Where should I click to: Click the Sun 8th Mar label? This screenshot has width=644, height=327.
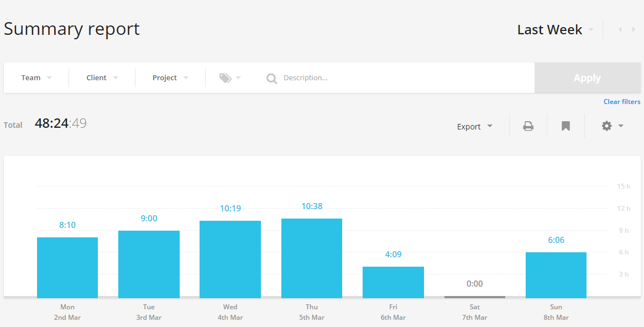(556, 312)
